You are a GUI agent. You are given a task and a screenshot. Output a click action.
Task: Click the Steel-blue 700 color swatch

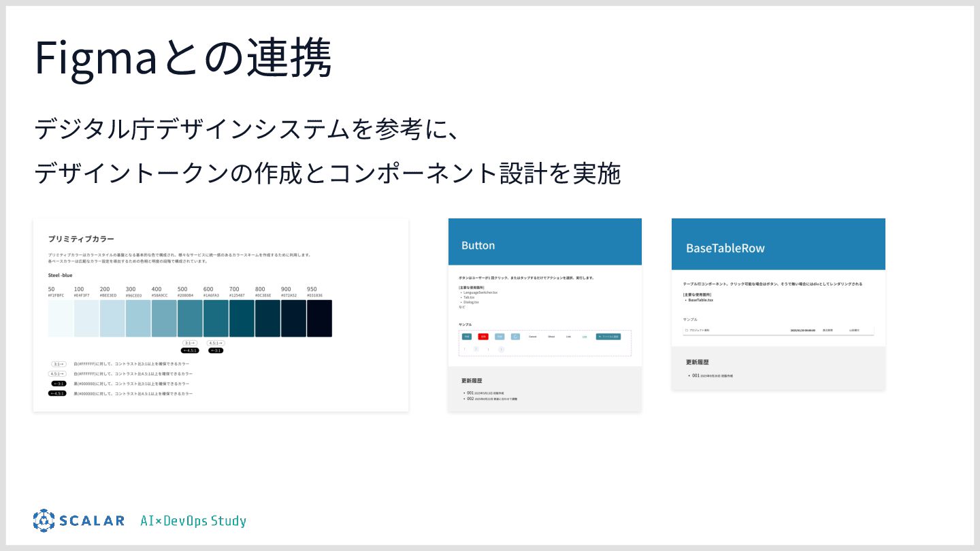[242, 318]
